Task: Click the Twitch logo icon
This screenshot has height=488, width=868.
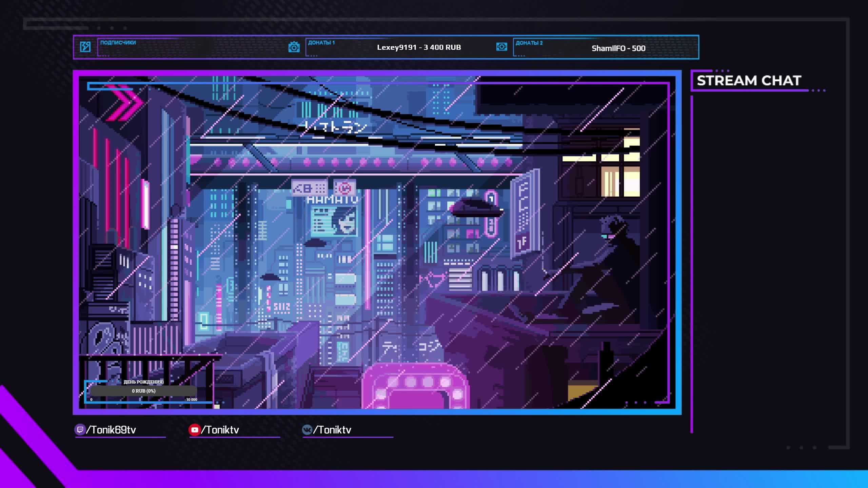Action: (80, 430)
